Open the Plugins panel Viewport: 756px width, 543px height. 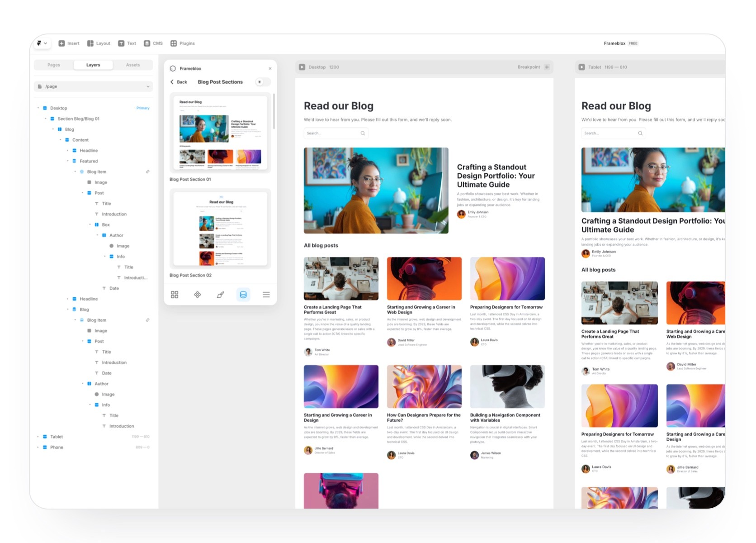point(183,43)
